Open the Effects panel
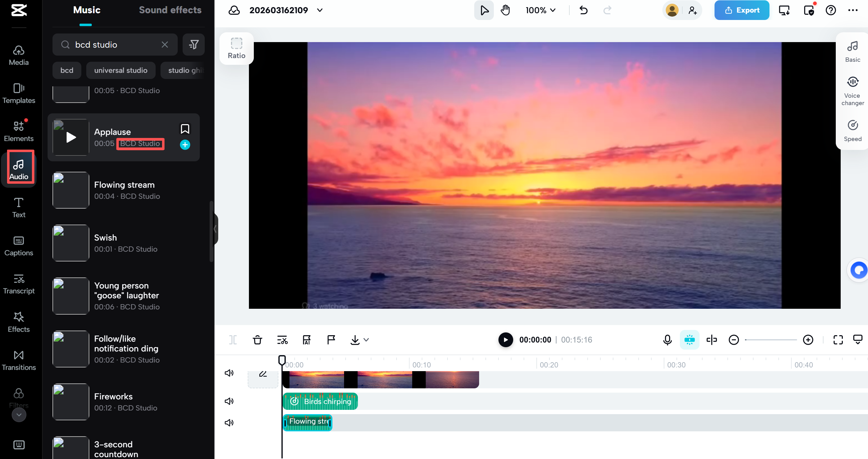This screenshot has width=868, height=459. click(18, 322)
